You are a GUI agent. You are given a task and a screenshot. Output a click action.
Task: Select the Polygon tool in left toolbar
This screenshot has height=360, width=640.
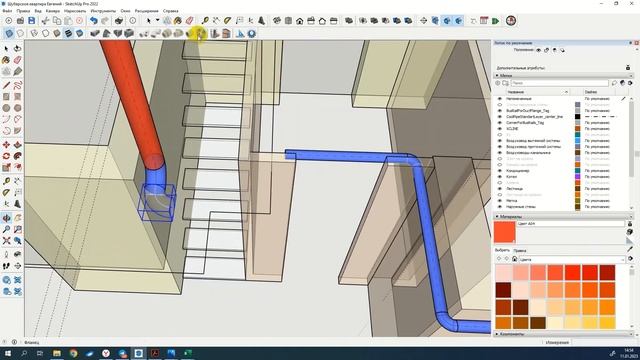(x=18, y=108)
